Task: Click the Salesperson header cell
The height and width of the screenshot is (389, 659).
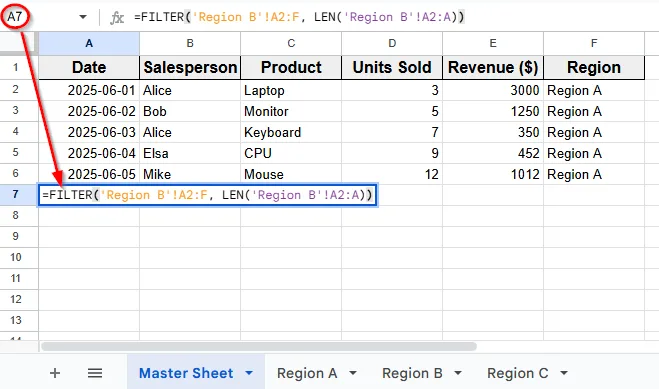Action: [x=190, y=67]
